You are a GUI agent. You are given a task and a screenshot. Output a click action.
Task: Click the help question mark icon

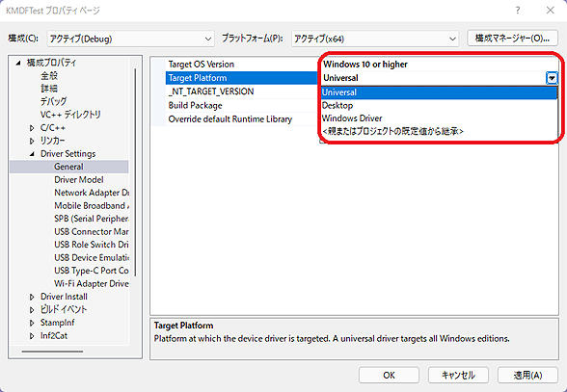pos(518,11)
